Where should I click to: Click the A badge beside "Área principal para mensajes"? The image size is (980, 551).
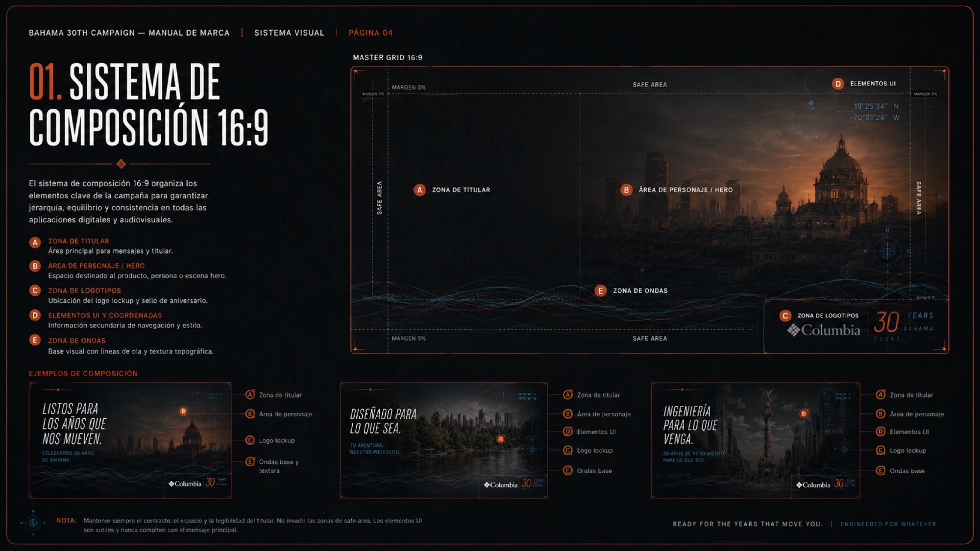[x=35, y=242]
